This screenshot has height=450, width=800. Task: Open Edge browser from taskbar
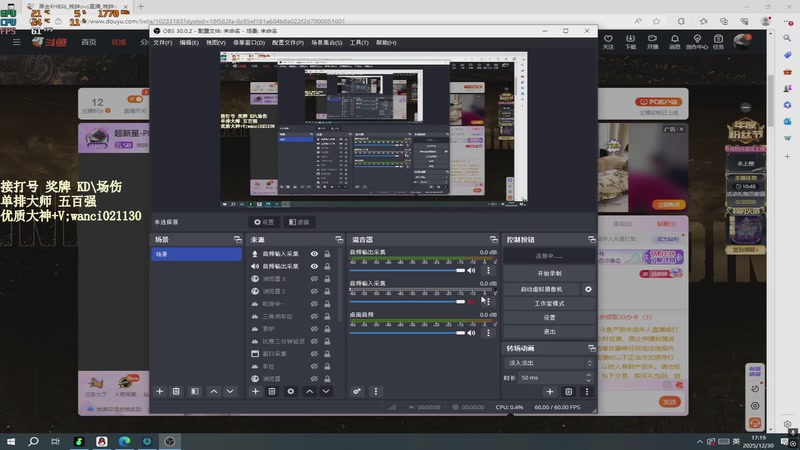coord(124,441)
